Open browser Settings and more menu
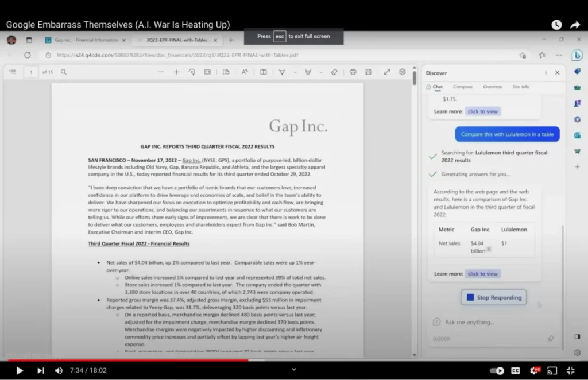This screenshot has width=588, height=380. [x=559, y=55]
